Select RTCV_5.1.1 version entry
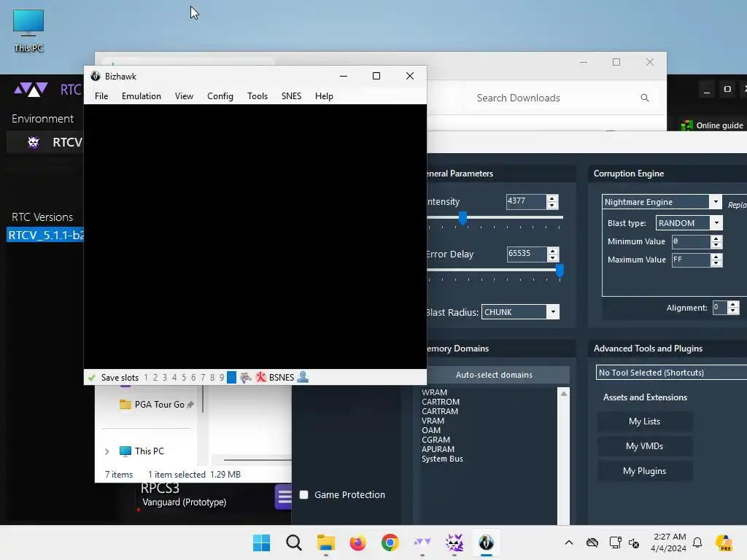 (x=45, y=236)
